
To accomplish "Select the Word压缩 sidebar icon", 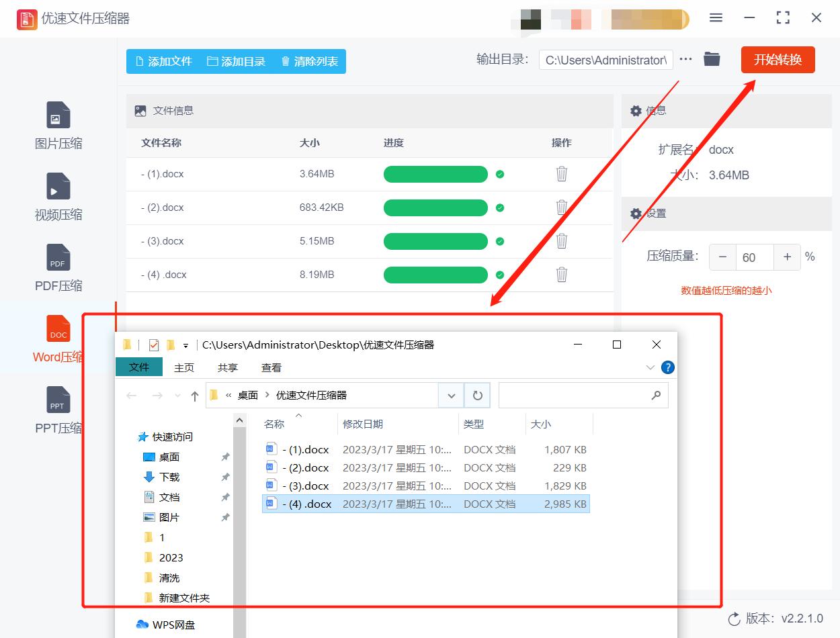I will pyautogui.click(x=58, y=338).
